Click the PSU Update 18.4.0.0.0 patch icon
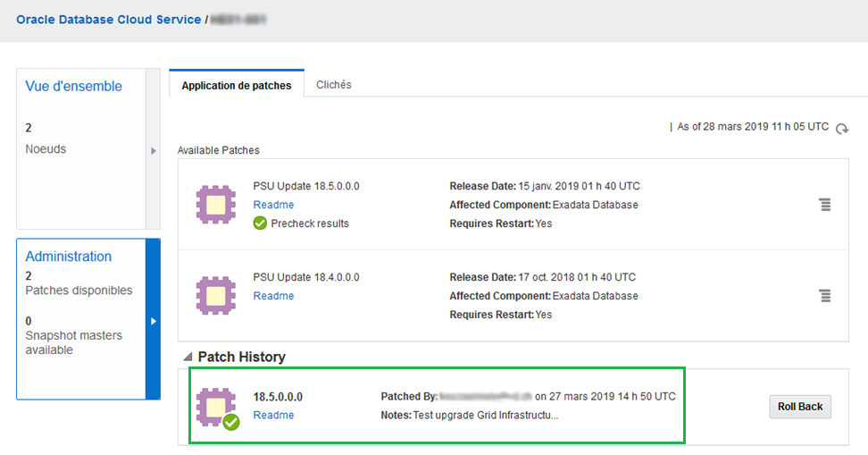 215,295
